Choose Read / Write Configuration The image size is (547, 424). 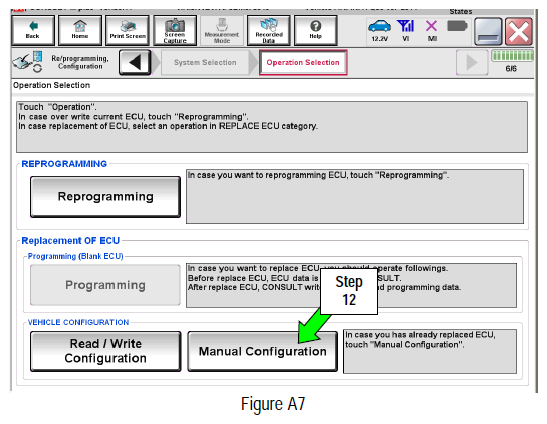tap(105, 351)
